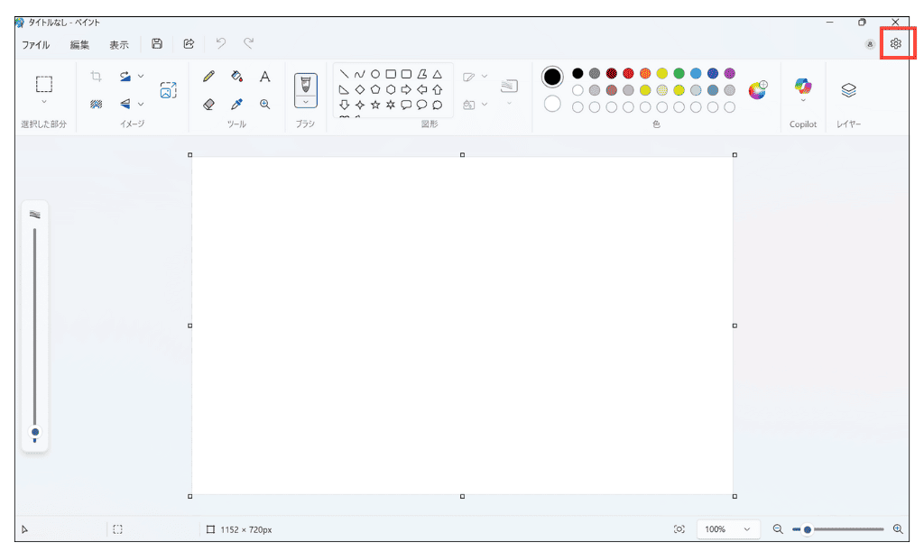Click the Resize image icon
Screen dimensions: 924x560
tap(168, 90)
